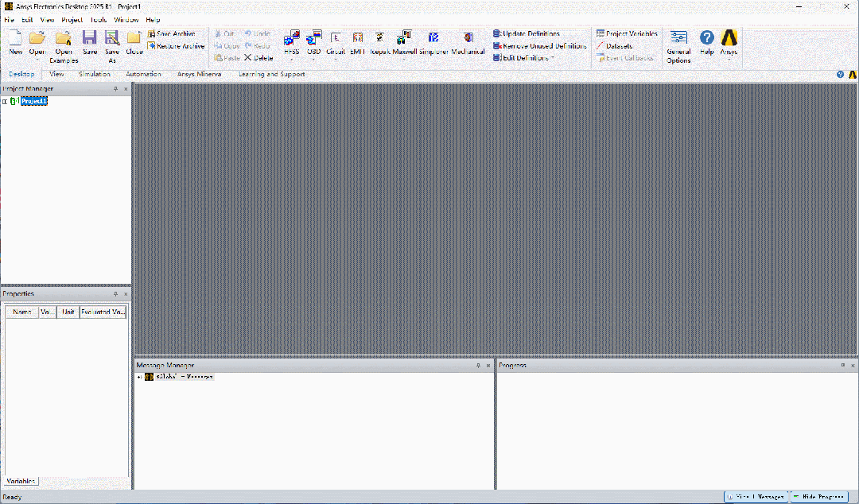The image size is (859, 504).
Task: Close the project with Close icon
Action: 134,37
